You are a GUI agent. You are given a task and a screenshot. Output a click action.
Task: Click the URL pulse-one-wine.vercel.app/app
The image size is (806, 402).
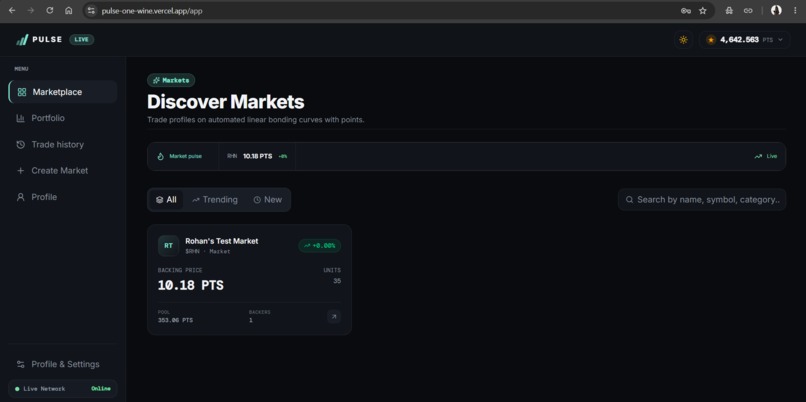pyautogui.click(x=152, y=11)
